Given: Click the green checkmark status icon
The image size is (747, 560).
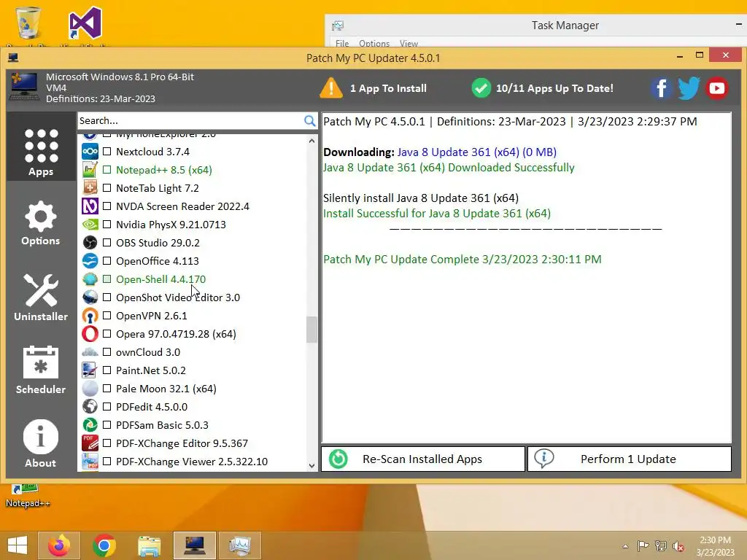Looking at the screenshot, I should click(x=481, y=88).
